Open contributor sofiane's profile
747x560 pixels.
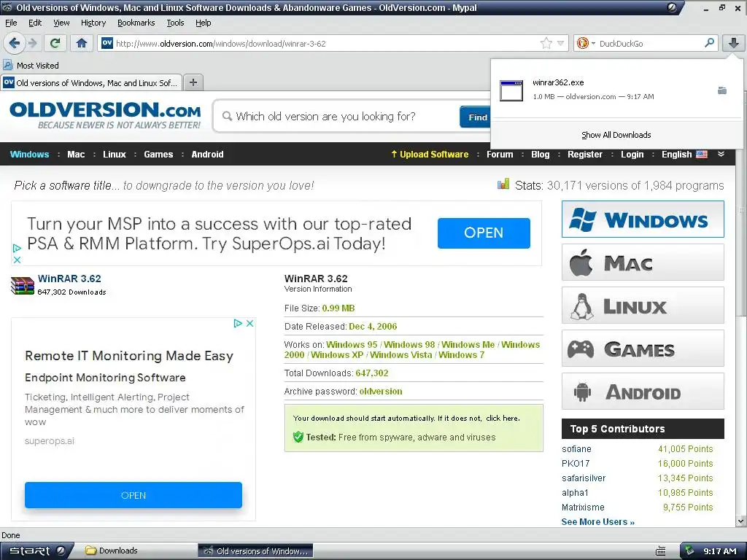point(576,449)
